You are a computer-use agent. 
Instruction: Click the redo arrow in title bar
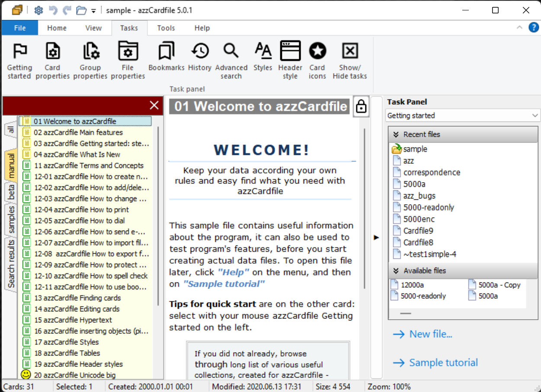67,10
